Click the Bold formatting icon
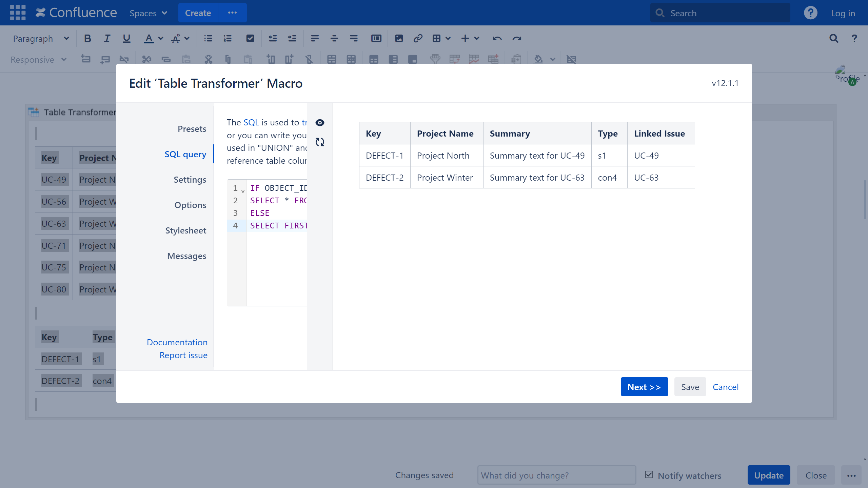Viewport: 868px width, 488px height. [87, 39]
